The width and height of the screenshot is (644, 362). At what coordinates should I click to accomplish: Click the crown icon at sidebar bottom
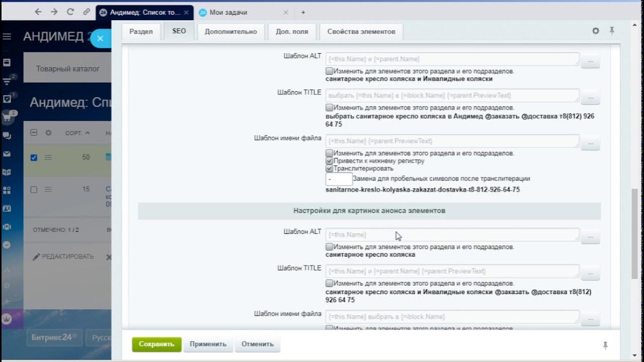pyautogui.click(x=7, y=319)
